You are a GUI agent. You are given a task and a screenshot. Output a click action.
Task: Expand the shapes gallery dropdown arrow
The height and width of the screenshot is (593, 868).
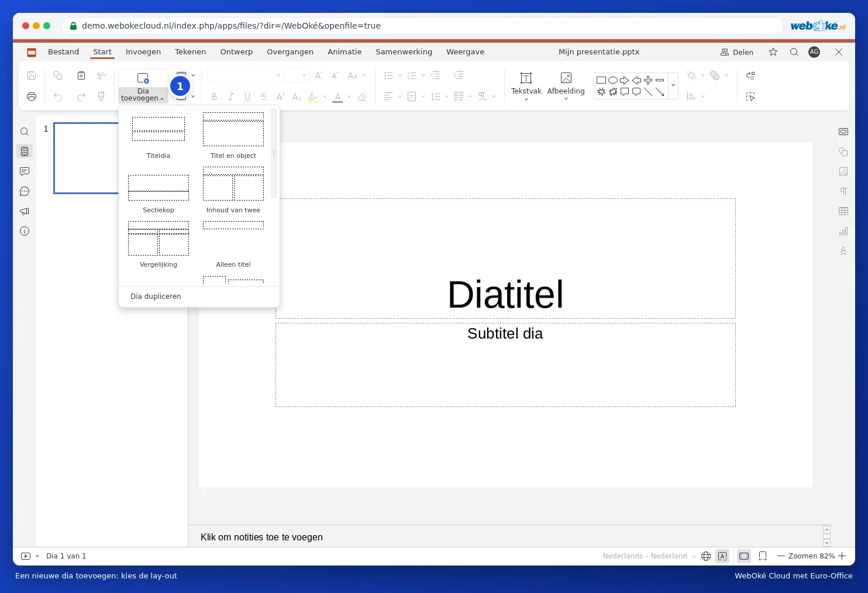coord(673,85)
